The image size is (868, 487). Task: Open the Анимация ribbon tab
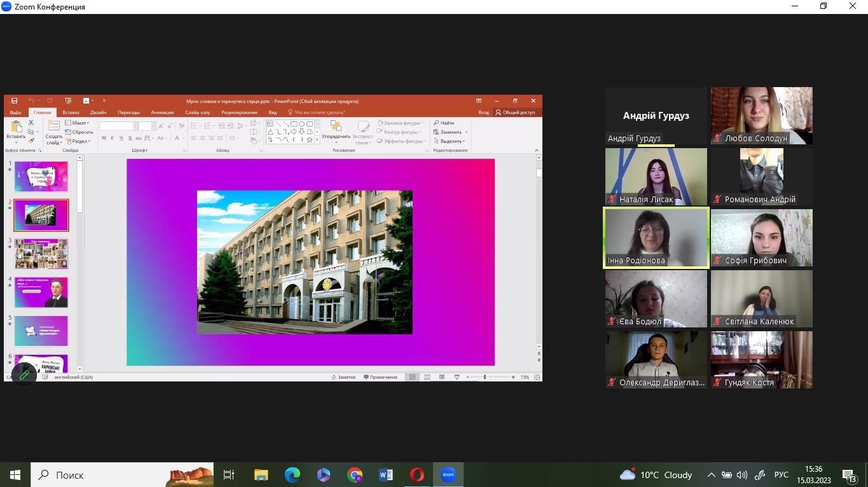pos(162,113)
